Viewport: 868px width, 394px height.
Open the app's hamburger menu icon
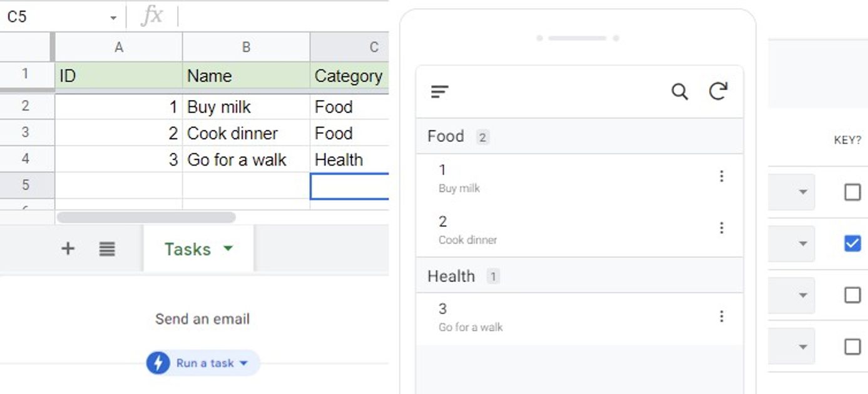pyautogui.click(x=440, y=92)
